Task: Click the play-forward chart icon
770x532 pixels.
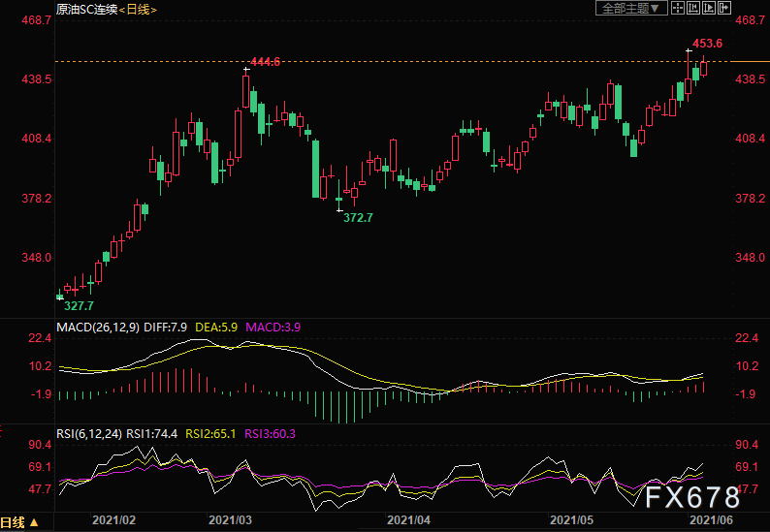Action: pyautogui.click(x=708, y=9)
